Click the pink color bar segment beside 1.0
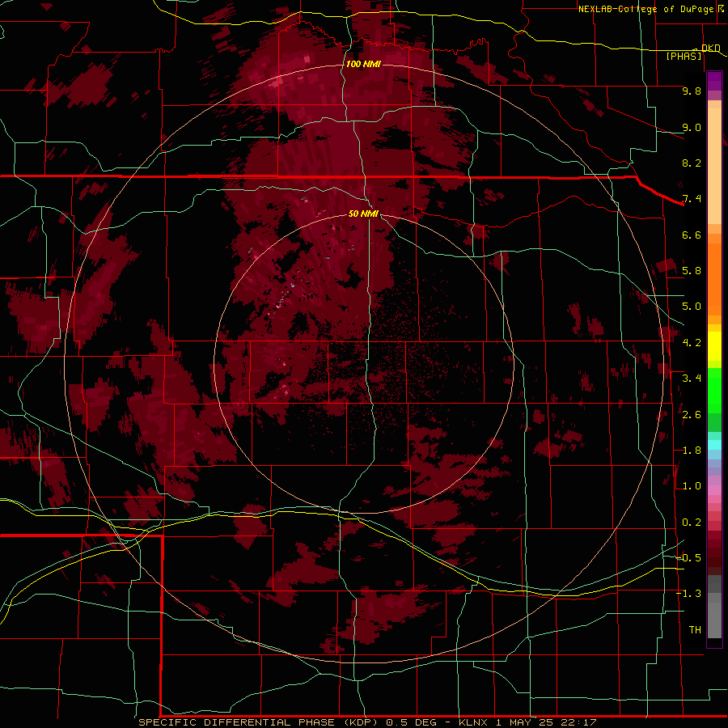 pyautogui.click(x=714, y=490)
